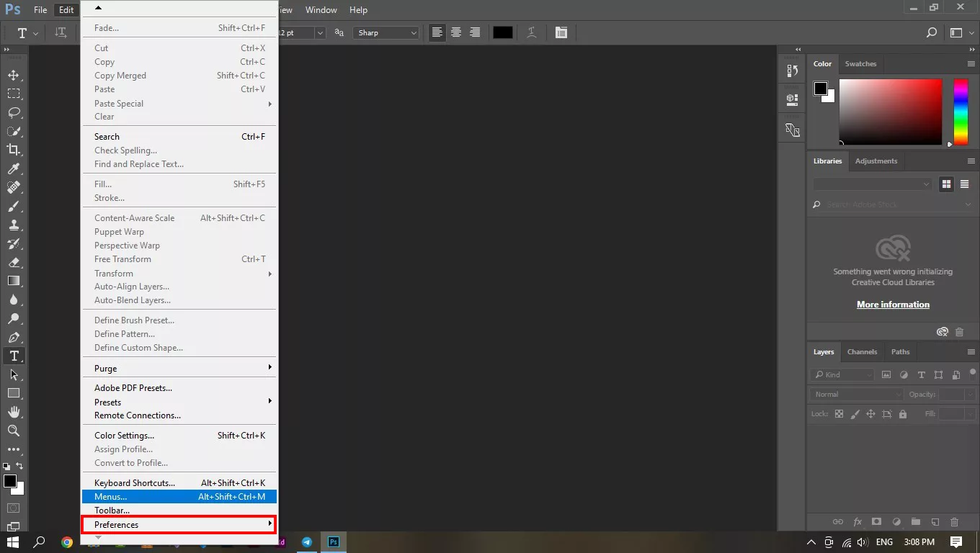980x553 pixels.
Task: Open the Help menu
Action: coord(358,10)
